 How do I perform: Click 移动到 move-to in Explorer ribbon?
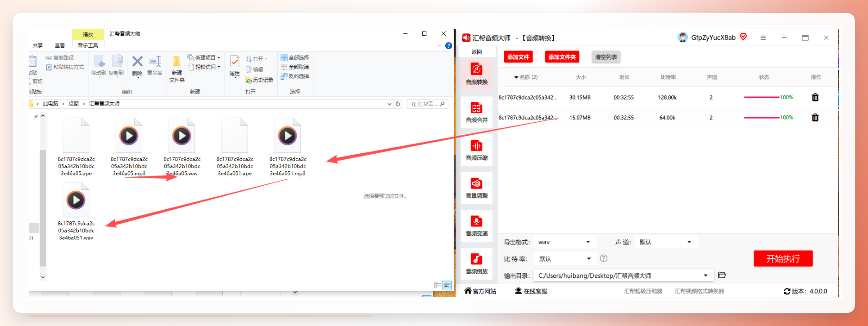(x=99, y=65)
